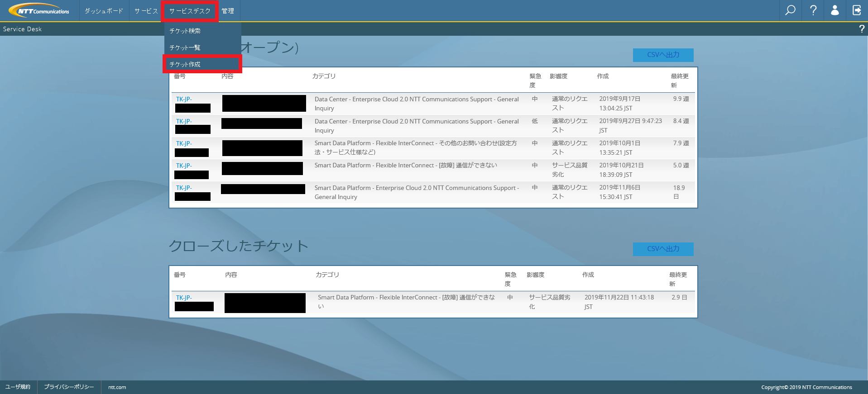Click 内容 header in closed tickets table
The width and height of the screenshot is (868, 394).
[231, 275]
